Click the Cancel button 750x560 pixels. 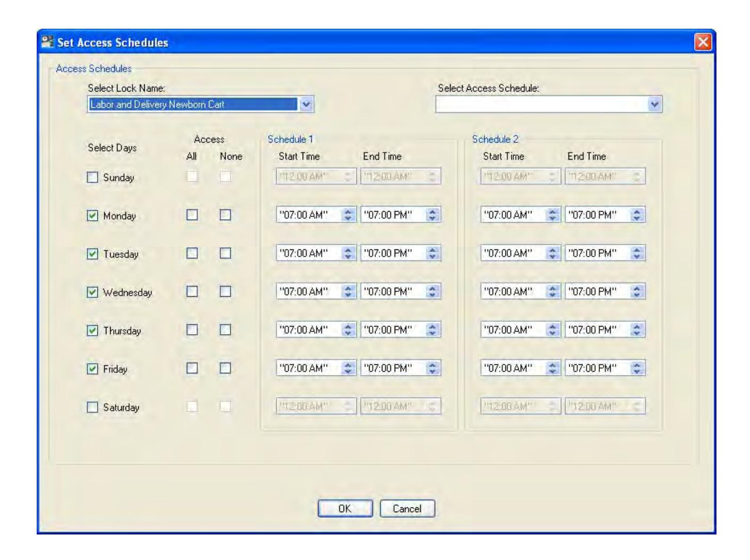(407, 508)
